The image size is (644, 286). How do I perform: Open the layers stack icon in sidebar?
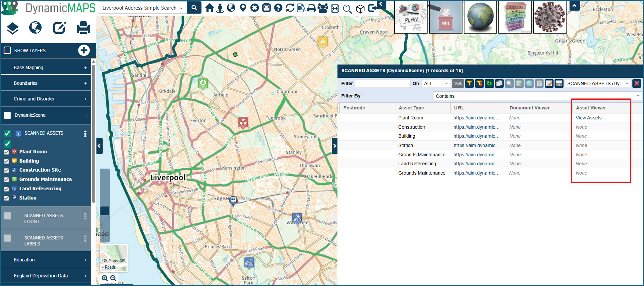tap(12, 28)
